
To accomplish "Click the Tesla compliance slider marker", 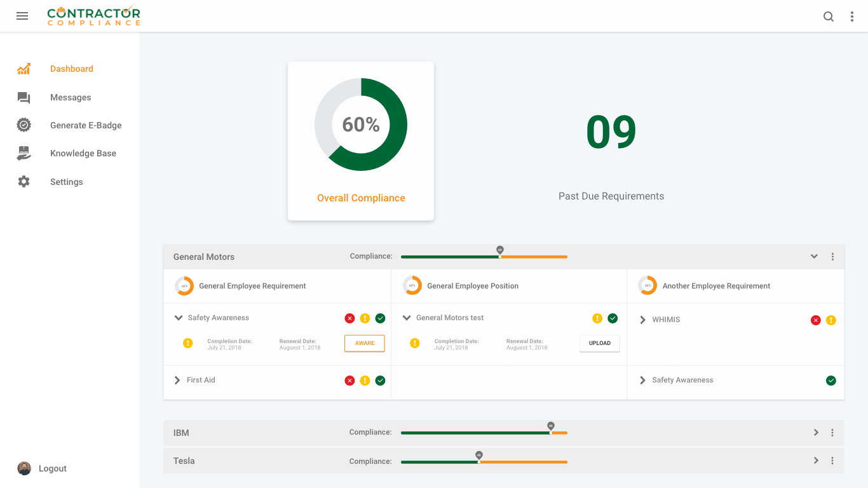I will (479, 457).
